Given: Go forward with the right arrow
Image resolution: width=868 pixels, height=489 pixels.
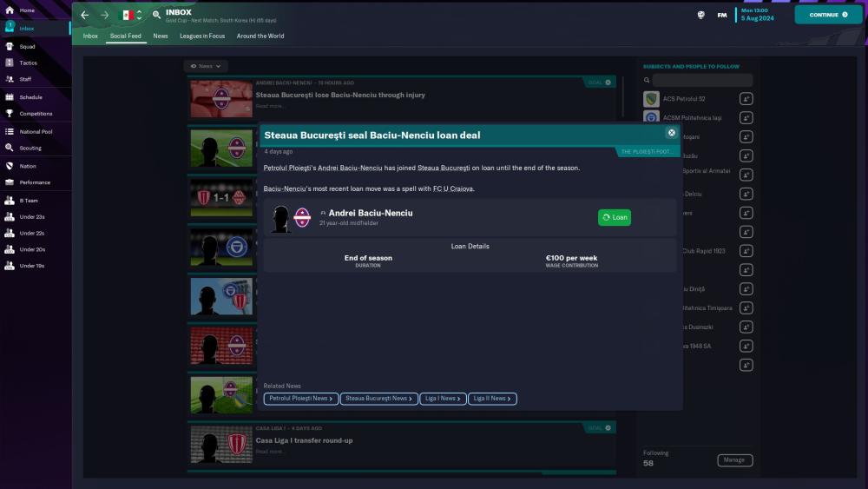Looking at the screenshot, I should [105, 15].
